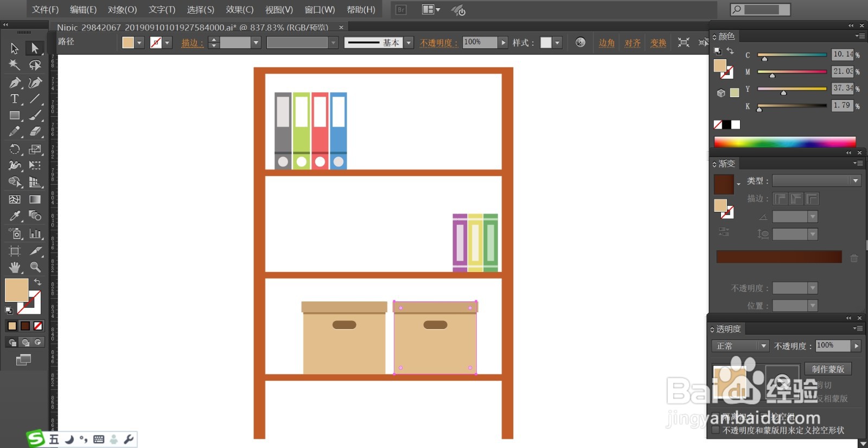Image resolution: width=868 pixels, height=448 pixels.
Task: Open the 基本 brush definition dropdown
Action: pos(409,43)
